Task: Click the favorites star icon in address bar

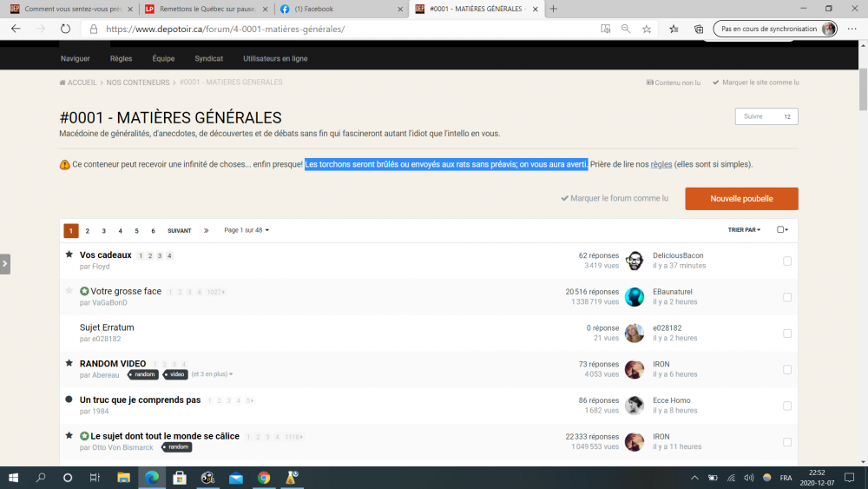Action: [x=647, y=29]
